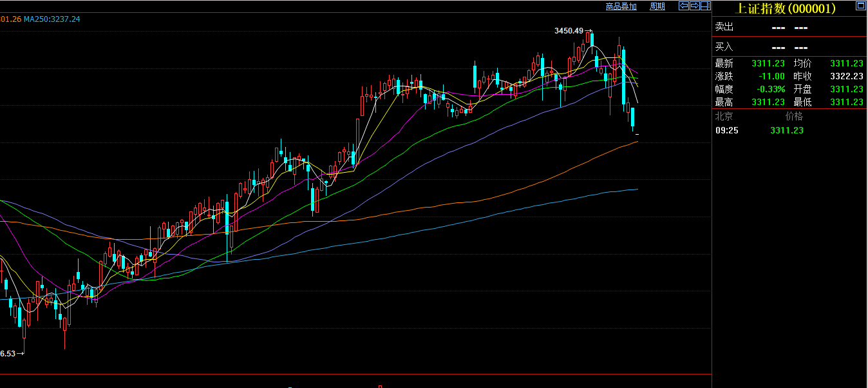This screenshot has height=388, width=868.
Task: Click the left arrow navigation icon
Action: coord(684,6)
